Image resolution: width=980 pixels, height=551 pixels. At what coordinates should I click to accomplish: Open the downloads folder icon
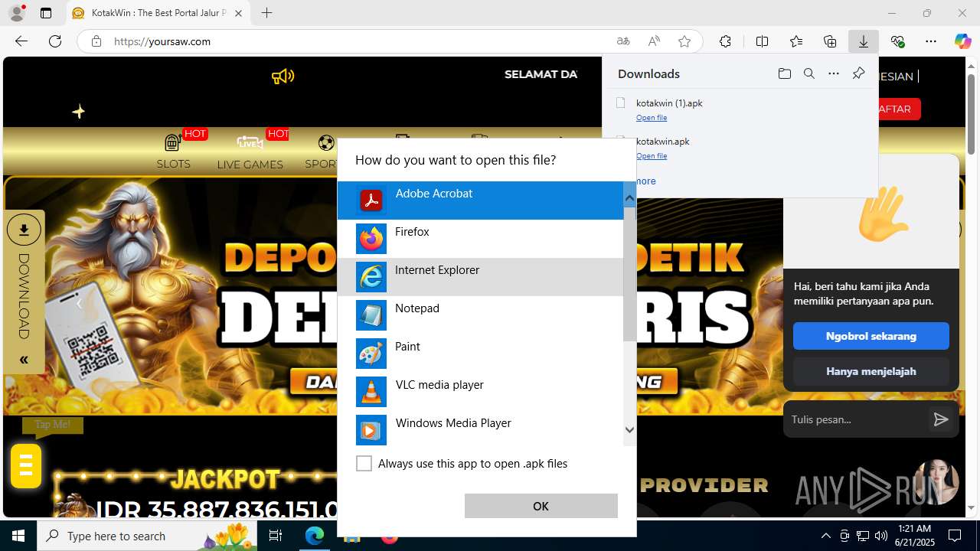coord(784,73)
